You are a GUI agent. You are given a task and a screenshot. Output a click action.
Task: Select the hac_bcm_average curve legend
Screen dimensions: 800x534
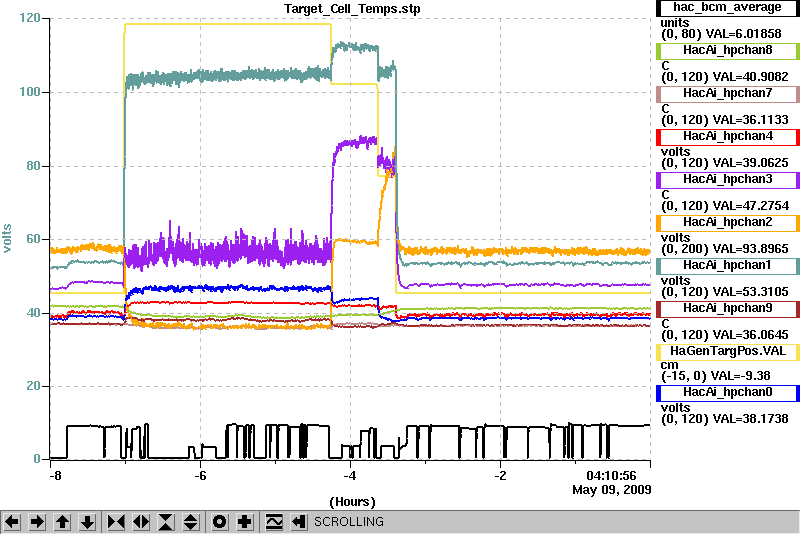[727, 8]
